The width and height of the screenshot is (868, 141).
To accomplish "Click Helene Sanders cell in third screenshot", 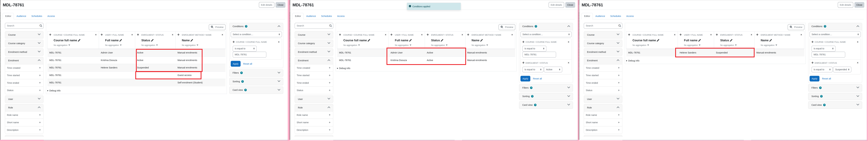I will coord(688,53).
